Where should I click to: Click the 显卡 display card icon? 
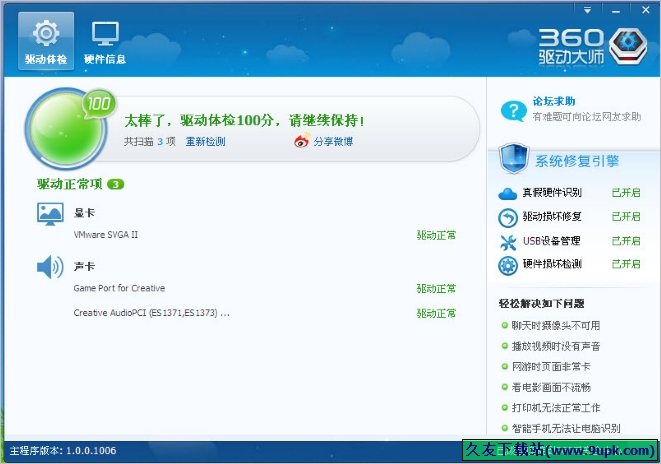(x=50, y=214)
